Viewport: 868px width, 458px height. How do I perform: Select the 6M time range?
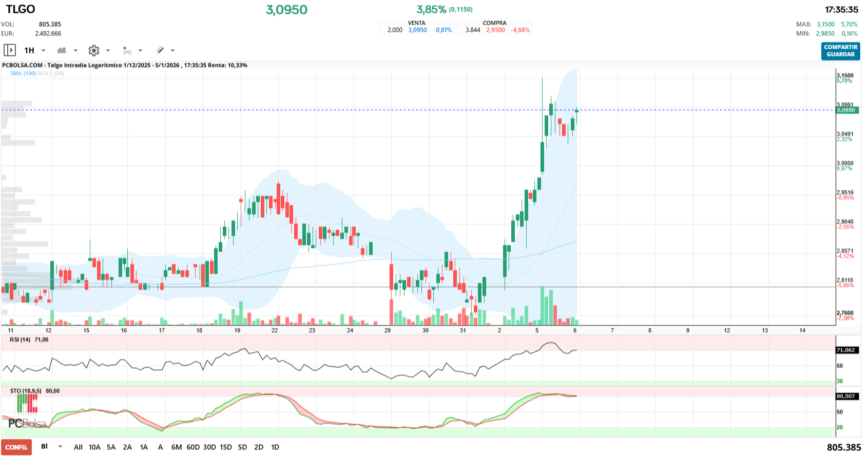coord(177,447)
